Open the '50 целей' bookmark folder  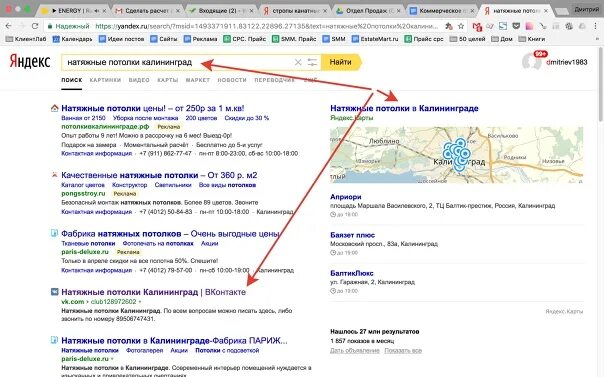[468, 39]
